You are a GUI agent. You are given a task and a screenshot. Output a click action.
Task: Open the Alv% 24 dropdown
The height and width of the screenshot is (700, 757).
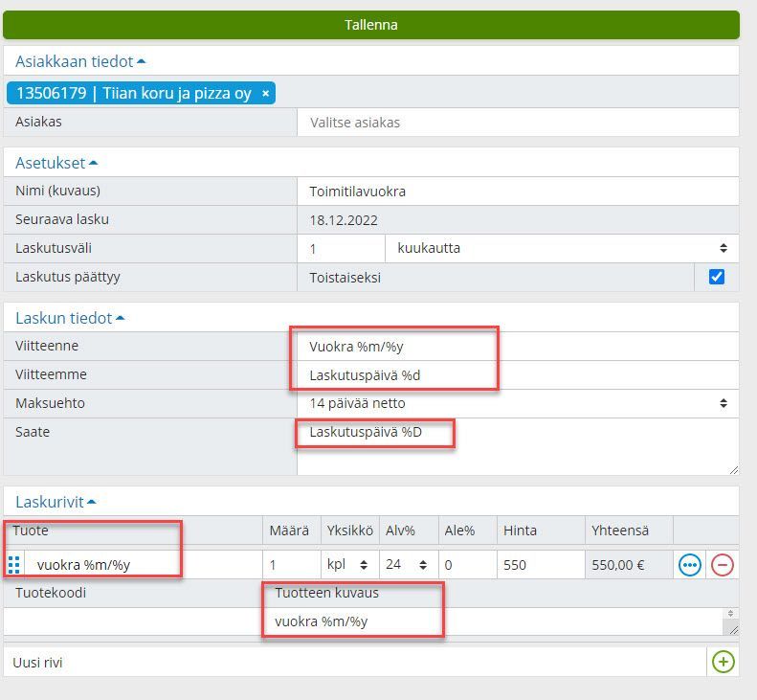pos(409,565)
